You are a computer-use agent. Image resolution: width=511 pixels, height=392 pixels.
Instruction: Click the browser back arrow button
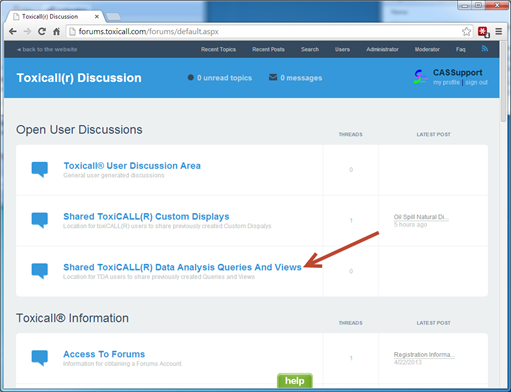(x=13, y=32)
